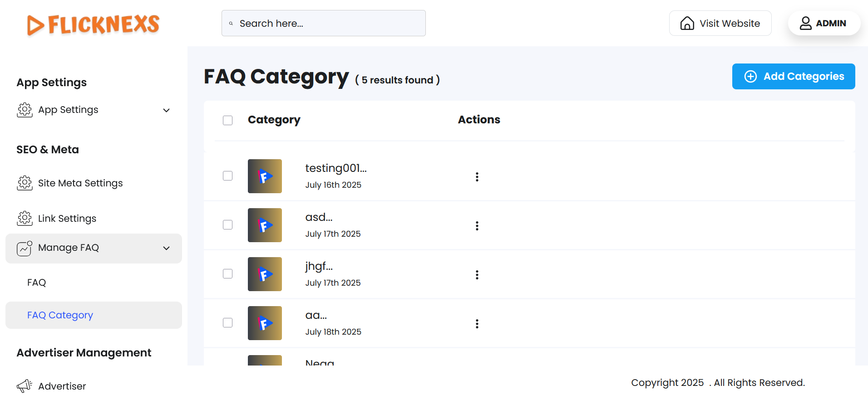Toggle the select-all checkbox in table header
The image size is (868, 395).
tap(227, 120)
